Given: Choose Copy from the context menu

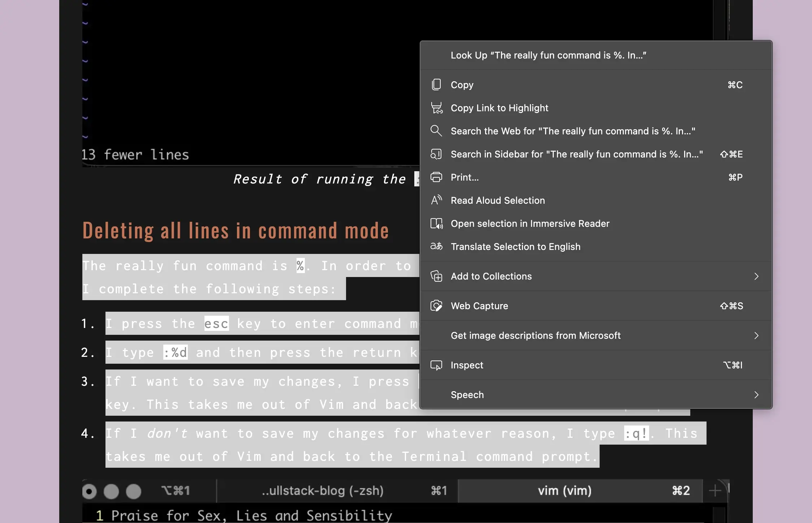Looking at the screenshot, I should pos(596,85).
